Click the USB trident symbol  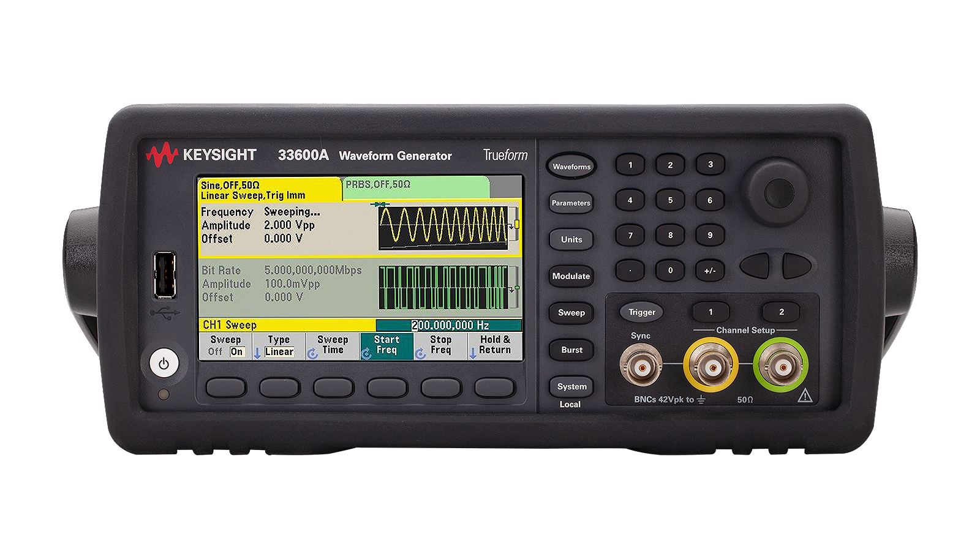coord(165,313)
